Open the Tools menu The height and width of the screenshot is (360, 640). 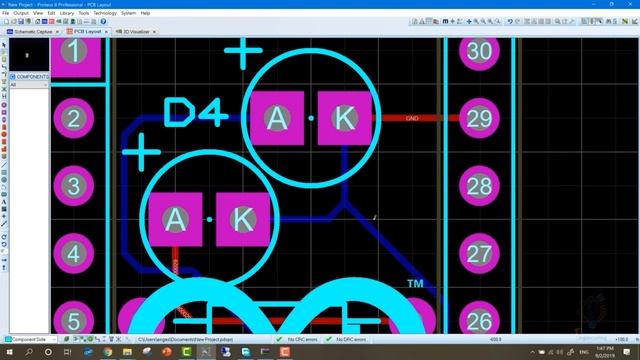tap(84, 13)
